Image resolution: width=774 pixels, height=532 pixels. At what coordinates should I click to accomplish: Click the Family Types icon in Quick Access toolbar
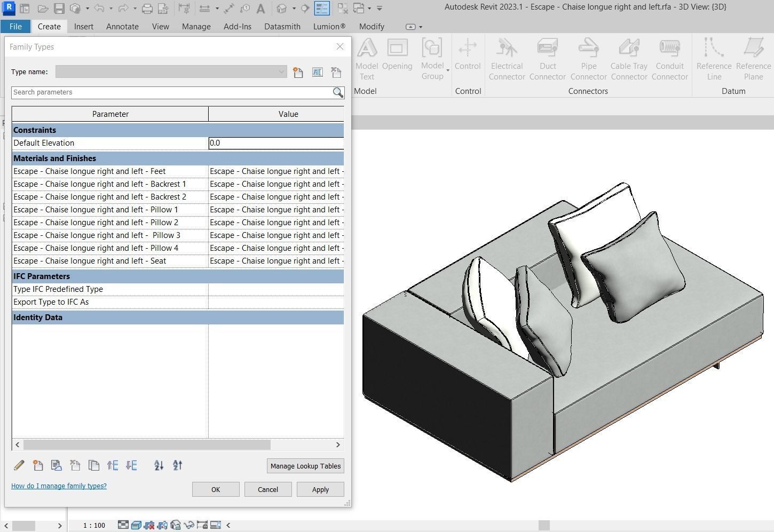point(322,9)
